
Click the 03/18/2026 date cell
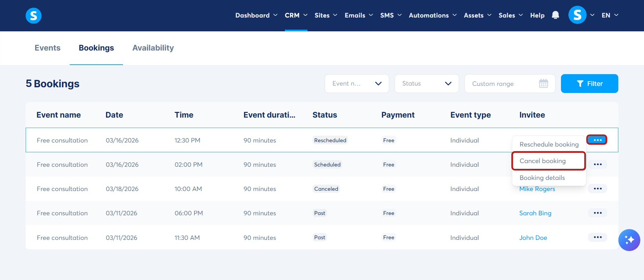click(122, 189)
